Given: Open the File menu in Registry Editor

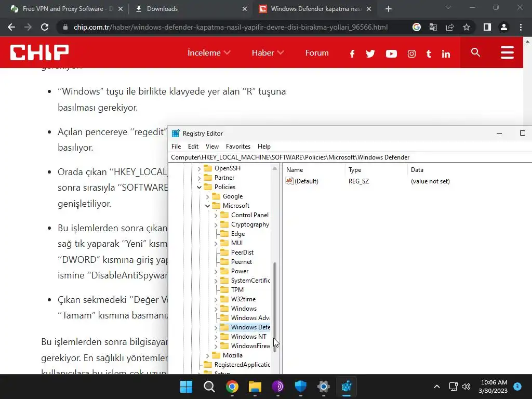Looking at the screenshot, I should 176,147.
